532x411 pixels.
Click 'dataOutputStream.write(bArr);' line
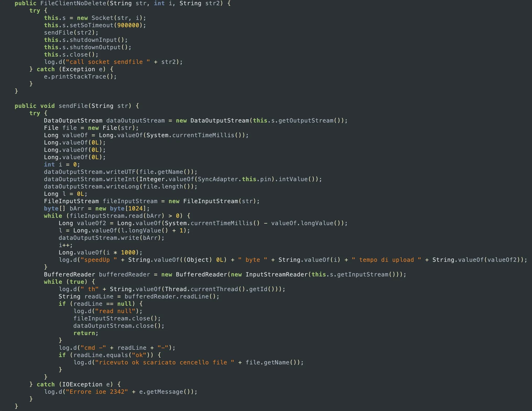click(x=112, y=238)
